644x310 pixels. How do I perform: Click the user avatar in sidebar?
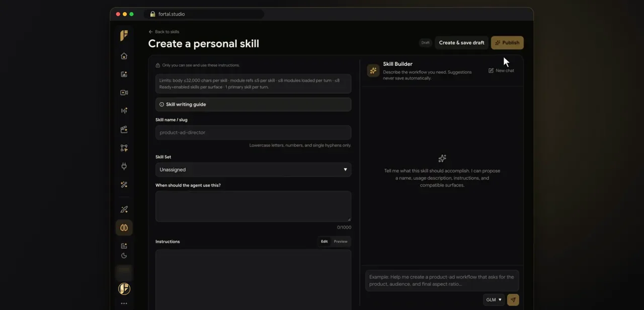pyautogui.click(x=124, y=288)
